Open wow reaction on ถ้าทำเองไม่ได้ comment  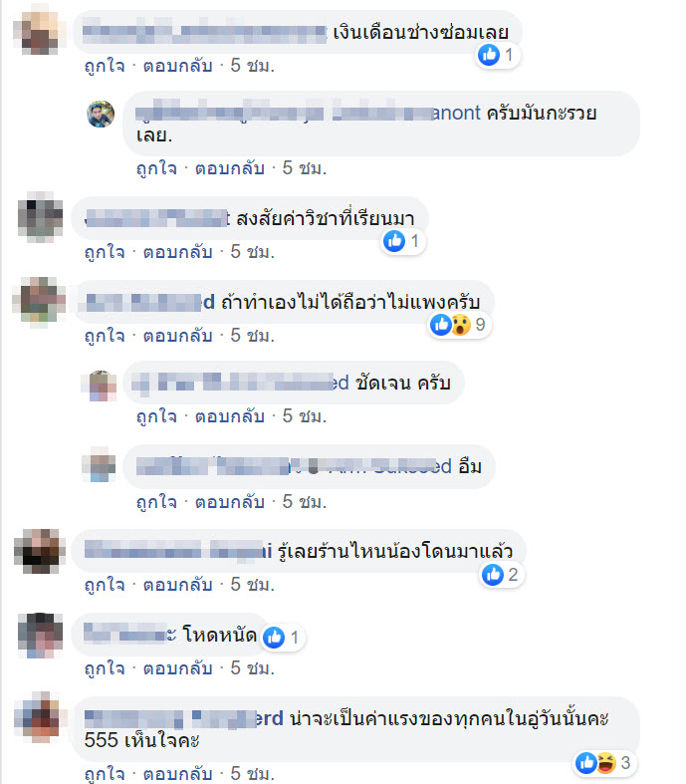pos(461,325)
